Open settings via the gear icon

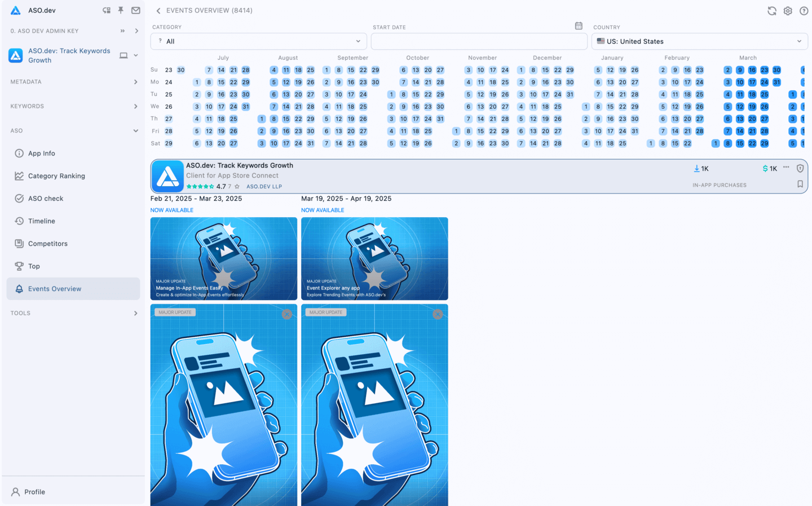point(787,10)
